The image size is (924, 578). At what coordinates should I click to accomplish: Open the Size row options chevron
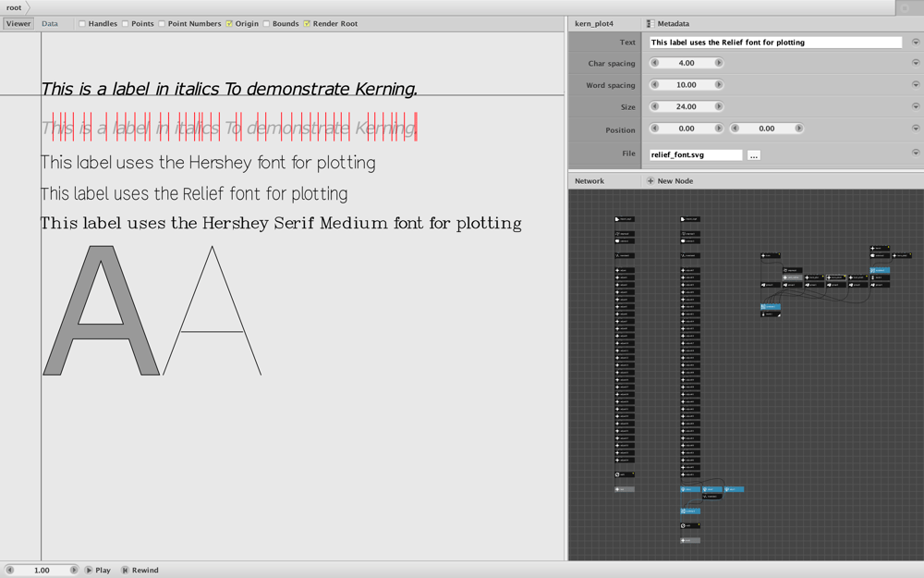click(x=915, y=106)
